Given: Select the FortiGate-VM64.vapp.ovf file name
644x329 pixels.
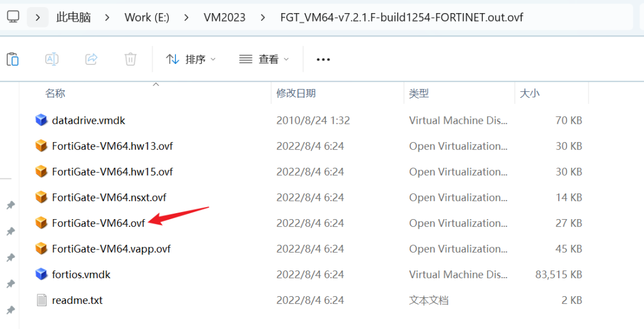Looking at the screenshot, I should coord(112,249).
